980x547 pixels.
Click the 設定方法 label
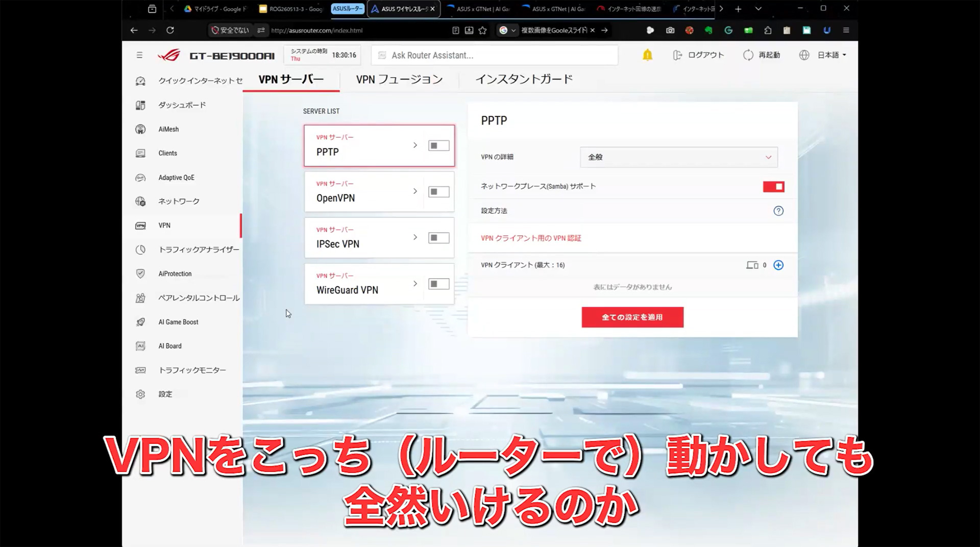(494, 211)
